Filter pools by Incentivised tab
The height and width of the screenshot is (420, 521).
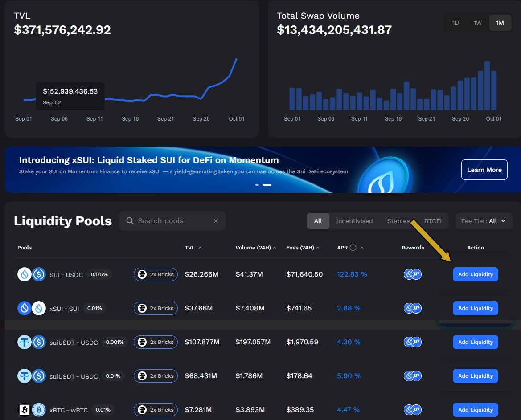(354, 221)
